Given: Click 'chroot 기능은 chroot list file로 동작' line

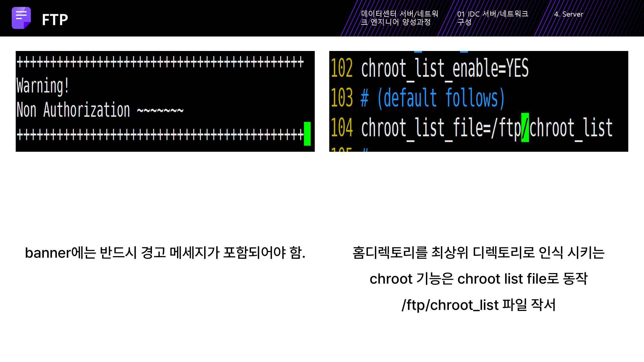Looking at the screenshot, I should click(x=478, y=278).
